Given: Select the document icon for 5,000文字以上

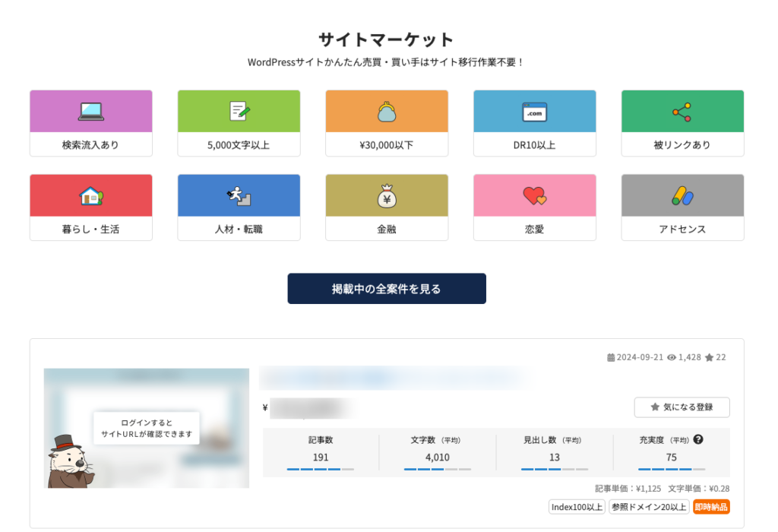Looking at the screenshot, I should (x=239, y=112).
